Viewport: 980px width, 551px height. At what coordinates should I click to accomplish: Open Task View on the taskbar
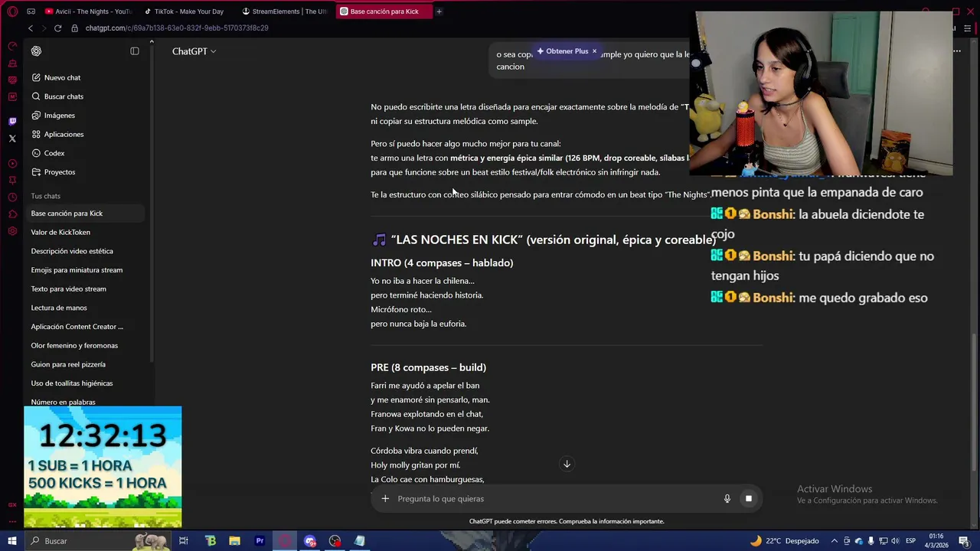coord(184,541)
